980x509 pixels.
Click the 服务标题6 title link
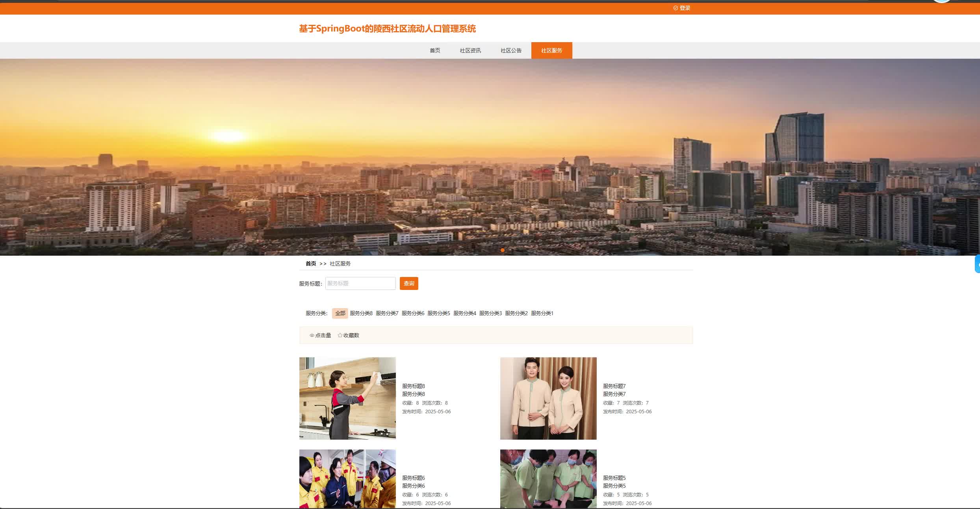(x=413, y=478)
